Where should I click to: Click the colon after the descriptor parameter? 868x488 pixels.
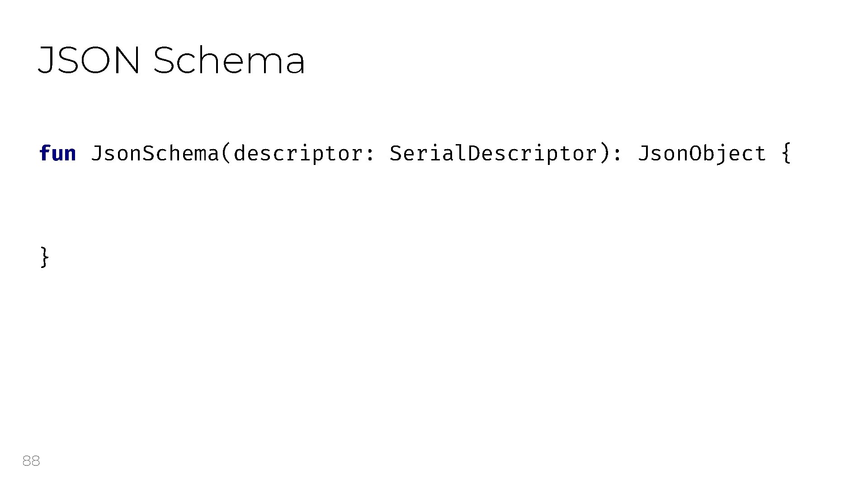pos(370,155)
